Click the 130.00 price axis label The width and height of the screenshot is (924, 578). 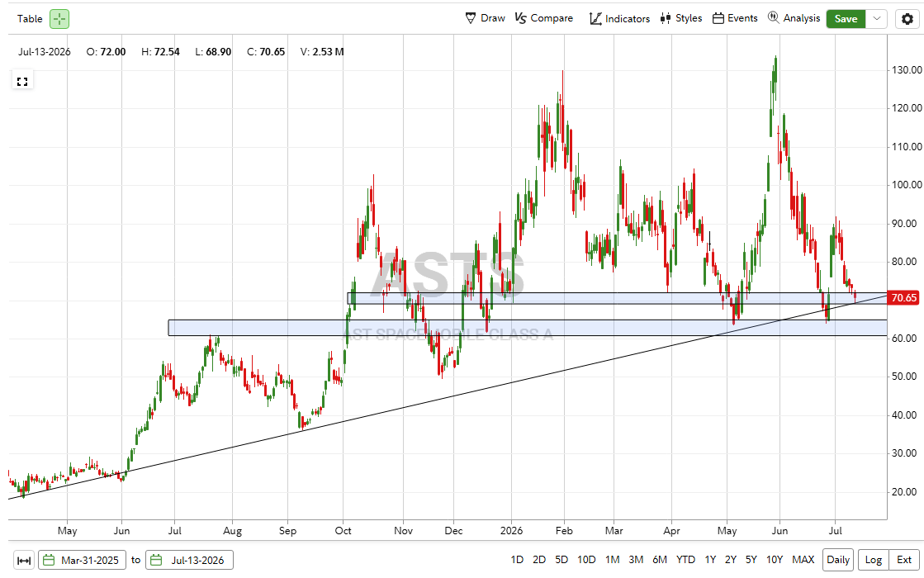pyautogui.click(x=907, y=69)
